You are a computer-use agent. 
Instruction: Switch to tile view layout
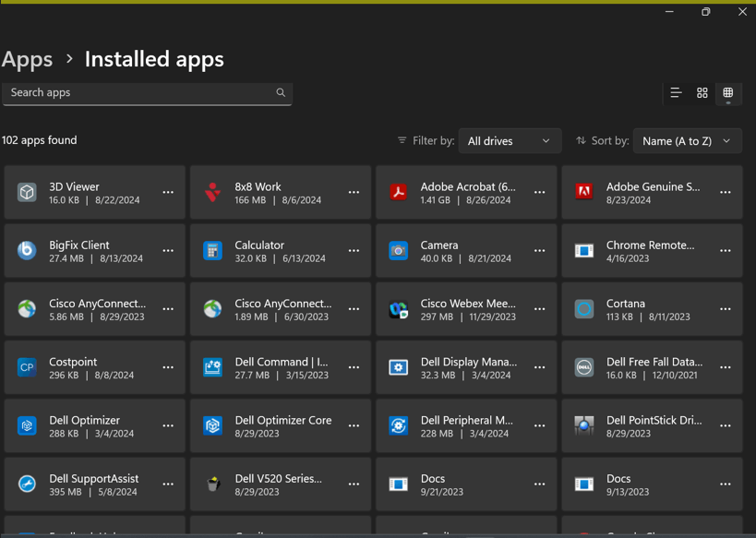728,93
